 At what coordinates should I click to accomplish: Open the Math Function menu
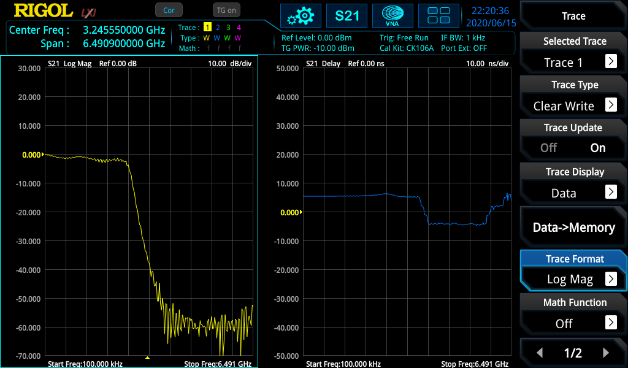[x=573, y=313]
